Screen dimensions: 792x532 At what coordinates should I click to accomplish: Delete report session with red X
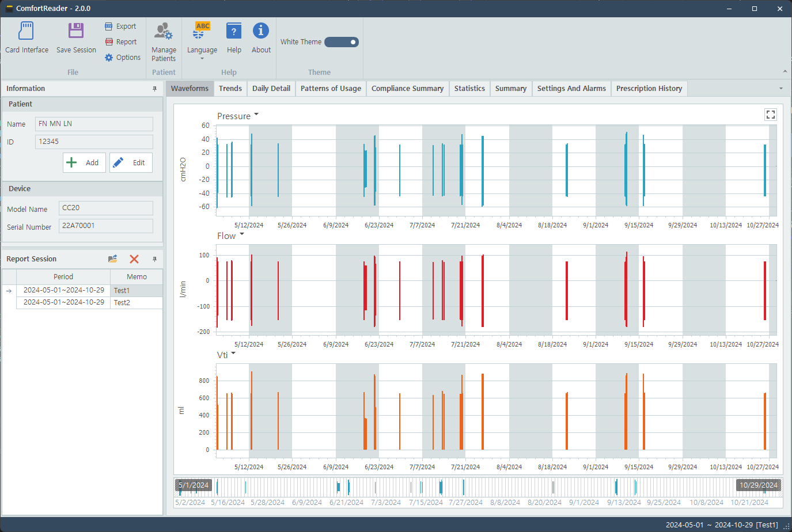tap(134, 259)
